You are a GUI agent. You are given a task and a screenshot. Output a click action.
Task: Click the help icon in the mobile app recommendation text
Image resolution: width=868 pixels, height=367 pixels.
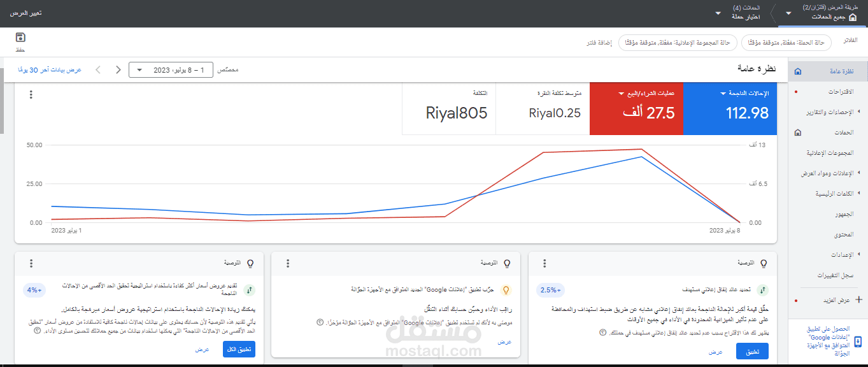[x=320, y=322]
